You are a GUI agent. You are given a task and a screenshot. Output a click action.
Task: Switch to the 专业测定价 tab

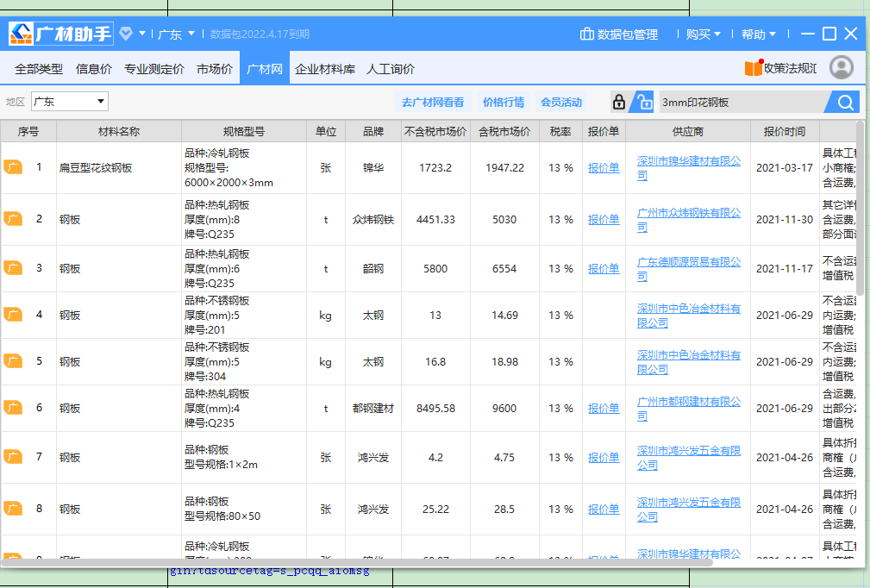tap(154, 69)
